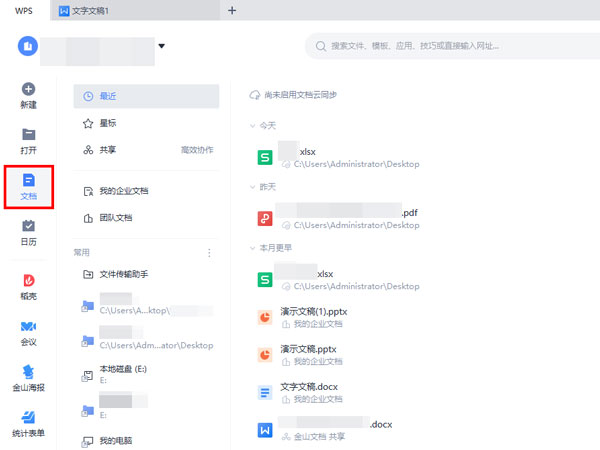
Task: Click the search files input box
Action: 450,46
